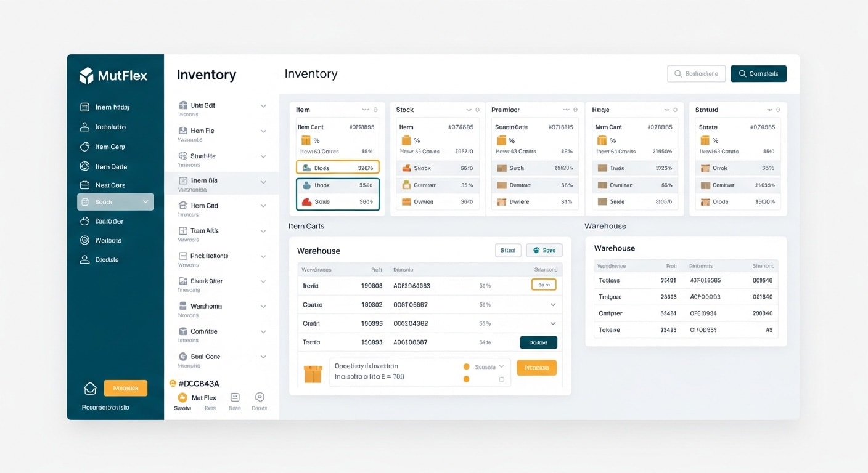Click the circle icon in Stock card header
The image size is (868, 473).
coord(477,110)
